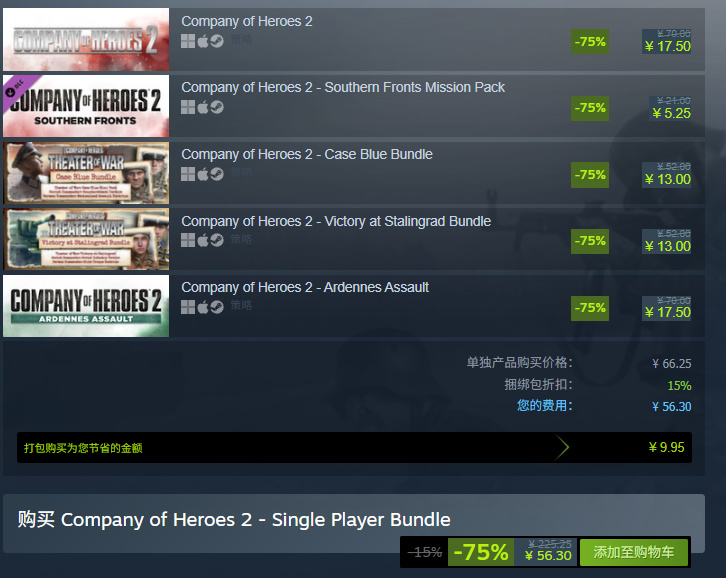
Task: Click Windows icon under Company of Heroes 2
Action: pos(188,41)
